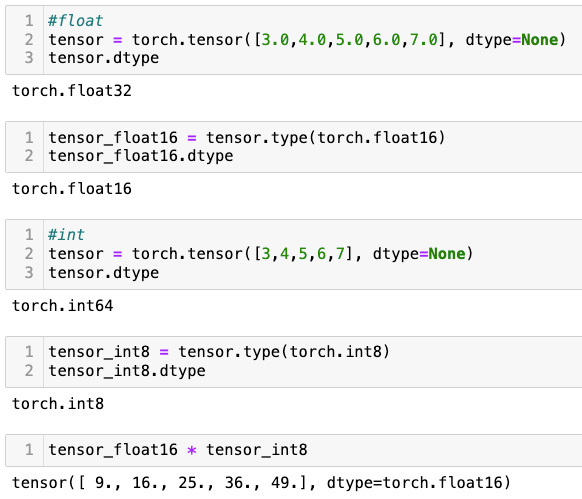Viewport: 582px width, 499px height.
Task: Click the tensor_float16 assignment line
Action: pyautogui.click(x=247, y=138)
